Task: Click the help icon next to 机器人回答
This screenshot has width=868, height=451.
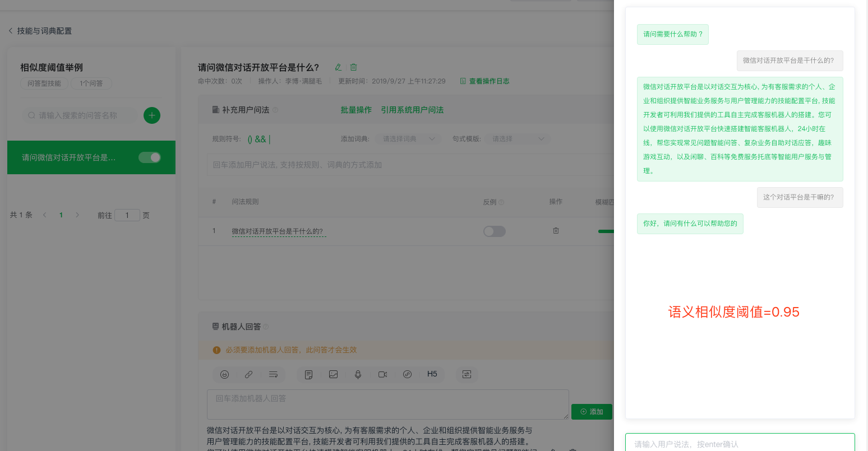Action: click(266, 327)
